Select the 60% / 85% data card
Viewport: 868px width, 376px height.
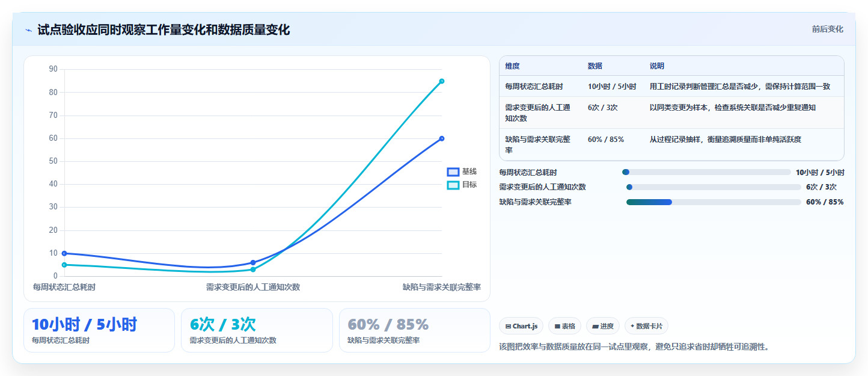415,330
